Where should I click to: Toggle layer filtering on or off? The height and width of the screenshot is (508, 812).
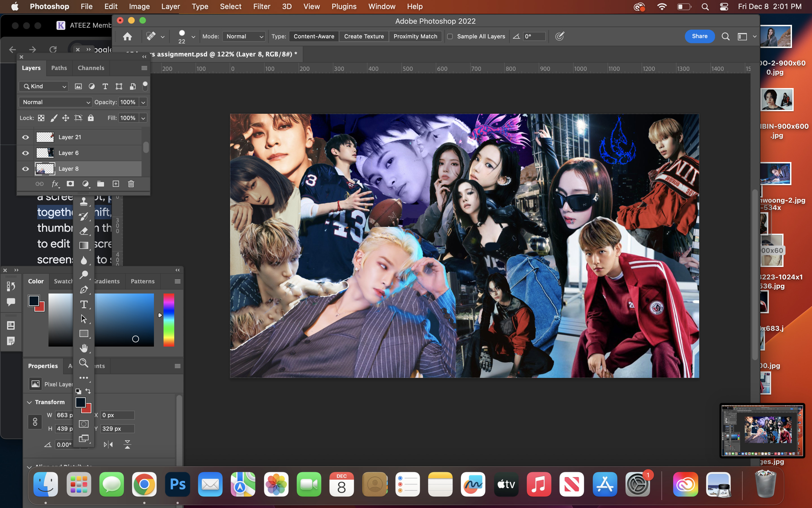pyautogui.click(x=145, y=86)
